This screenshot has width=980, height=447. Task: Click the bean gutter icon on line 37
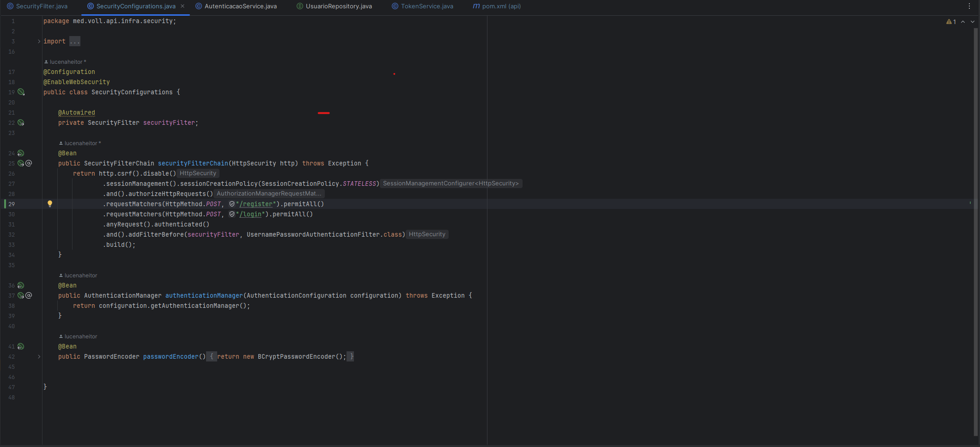[21, 296]
